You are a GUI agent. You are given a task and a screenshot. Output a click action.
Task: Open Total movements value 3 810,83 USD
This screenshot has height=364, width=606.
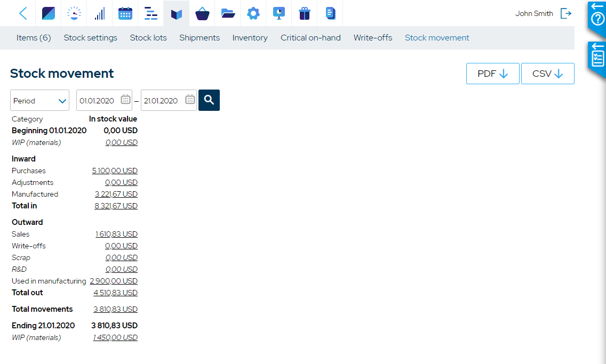click(x=116, y=309)
